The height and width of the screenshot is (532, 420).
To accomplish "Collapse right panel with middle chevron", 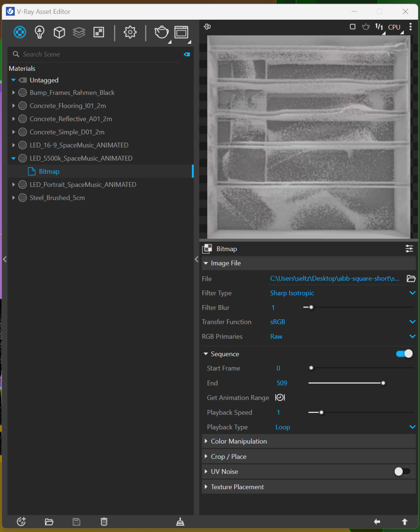I will click(197, 259).
